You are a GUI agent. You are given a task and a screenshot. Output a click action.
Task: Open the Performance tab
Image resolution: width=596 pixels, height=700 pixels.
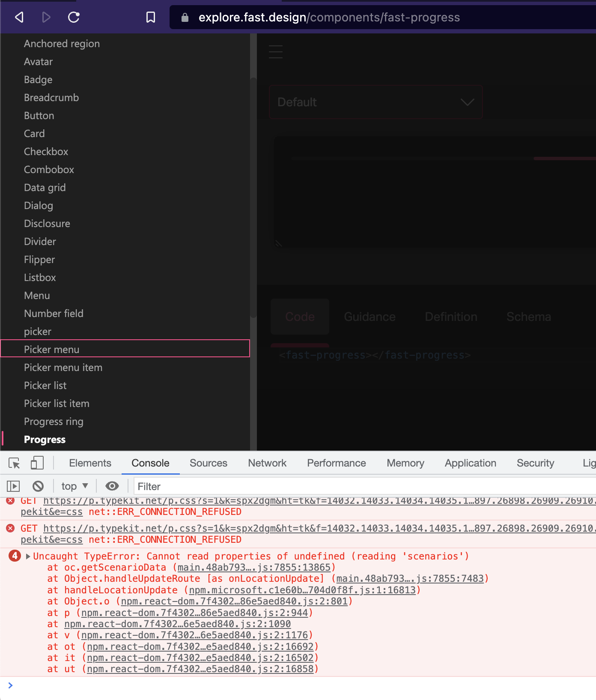(x=337, y=463)
